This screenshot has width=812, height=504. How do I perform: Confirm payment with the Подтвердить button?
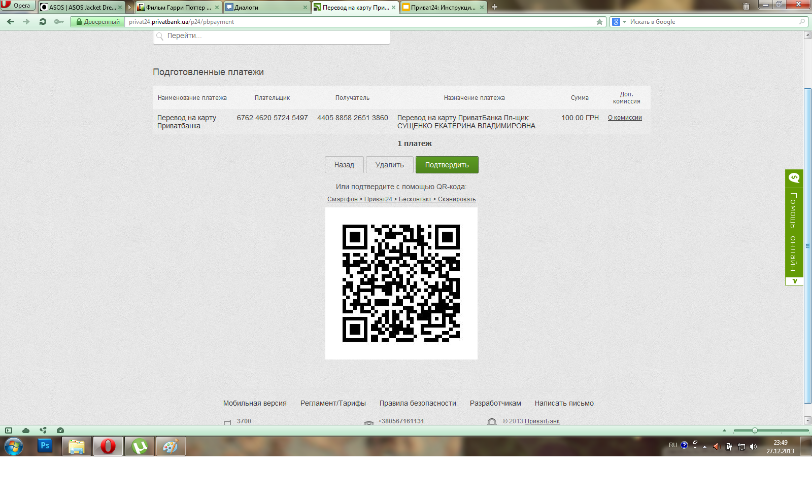[447, 165]
